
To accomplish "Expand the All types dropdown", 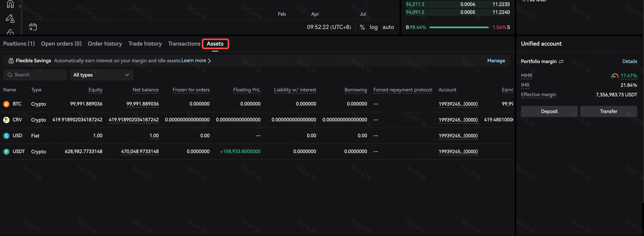I will coord(102,75).
